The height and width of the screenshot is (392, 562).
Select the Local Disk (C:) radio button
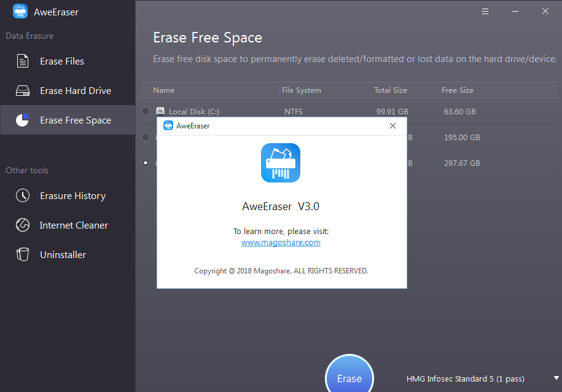click(146, 111)
